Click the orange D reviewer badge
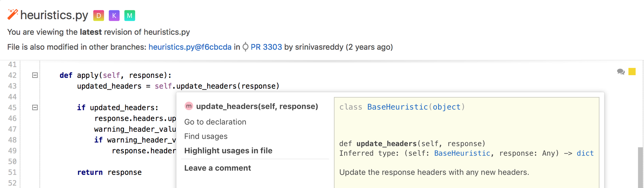The width and height of the screenshot is (644, 188). click(99, 15)
